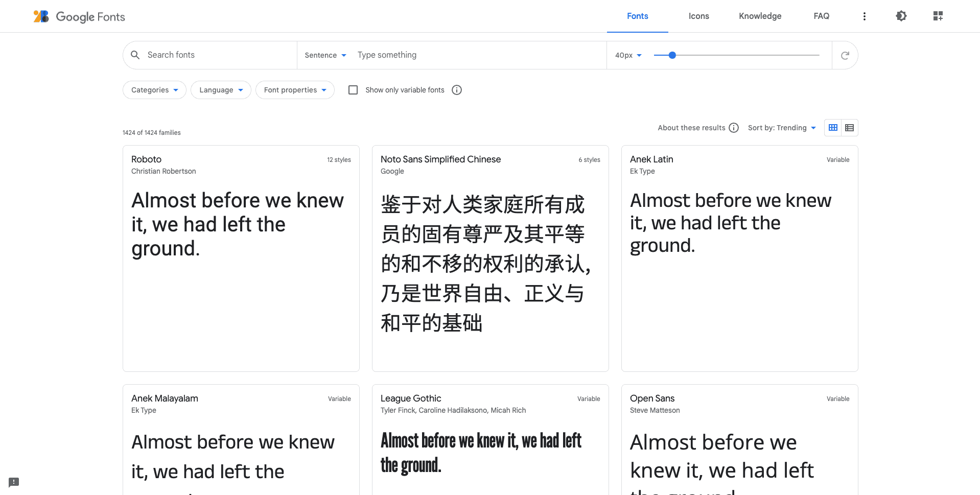Open the Knowledge tab
The height and width of the screenshot is (495, 980).
click(760, 16)
